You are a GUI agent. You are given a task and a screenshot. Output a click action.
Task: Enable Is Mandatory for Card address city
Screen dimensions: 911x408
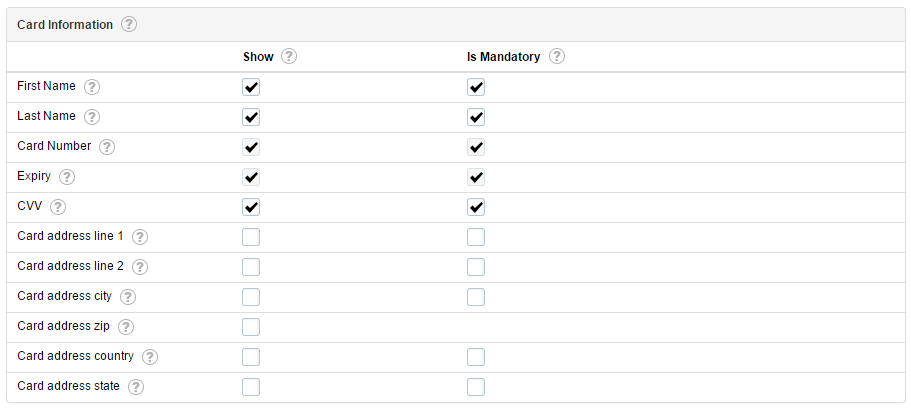point(476,297)
